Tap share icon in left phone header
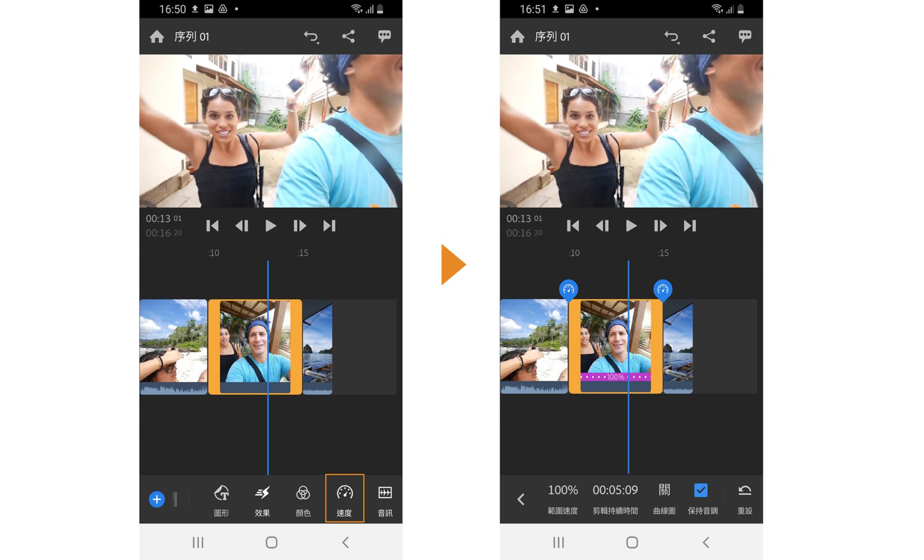This screenshot has width=924, height=560. pos(348,37)
